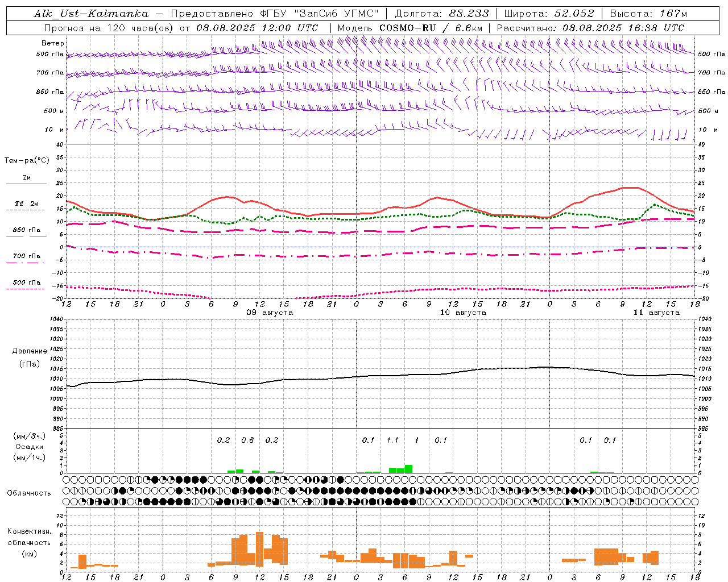Click the 1.1 precipitation amount value
This screenshot has width=728, height=582.
click(x=392, y=440)
